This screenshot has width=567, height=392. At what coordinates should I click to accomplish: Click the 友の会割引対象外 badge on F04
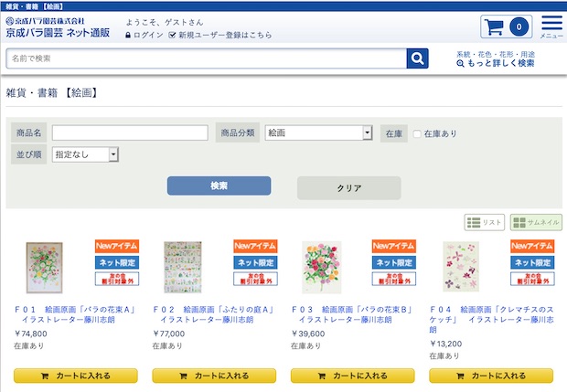click(532, 279)
